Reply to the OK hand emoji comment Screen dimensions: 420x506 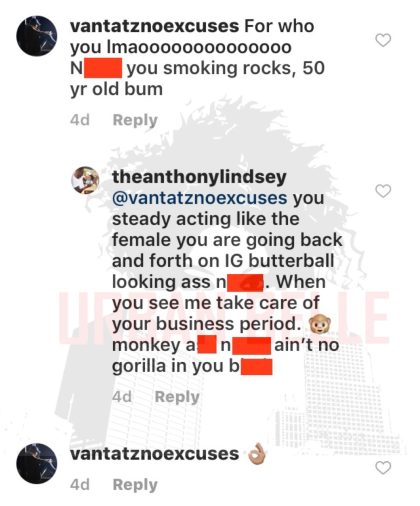(x=135, y=485)
